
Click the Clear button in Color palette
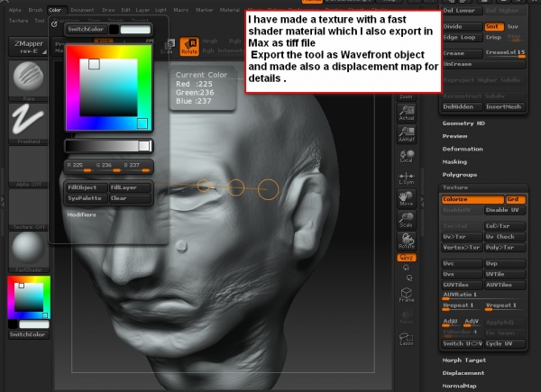pos(130,198)
